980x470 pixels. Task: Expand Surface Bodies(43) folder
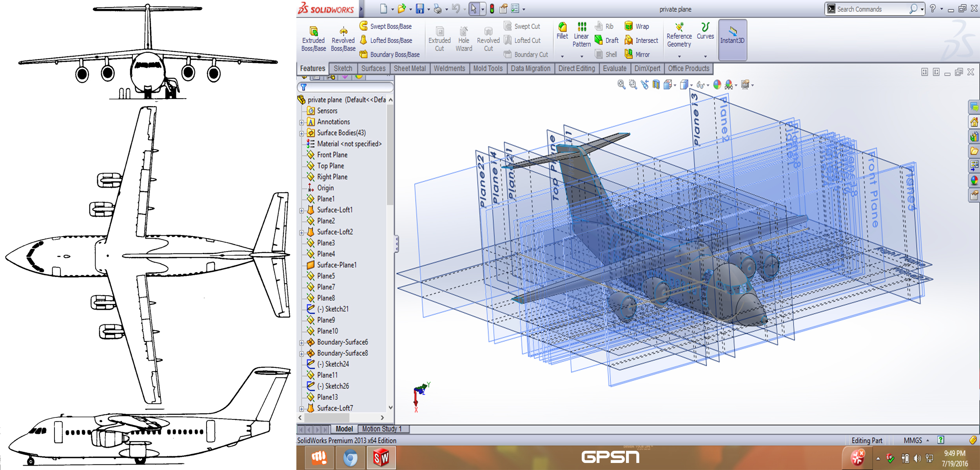pyautogui.click(x=301, y=133)
